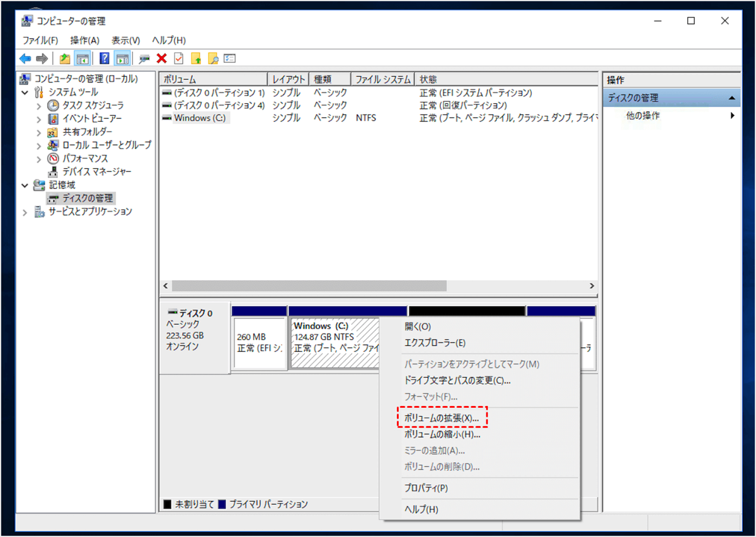The height and width of the screenshot is (537, 756).
Task: Select ボリュームの拡張(X)... in context menu
Action: [x=442, y=417]
